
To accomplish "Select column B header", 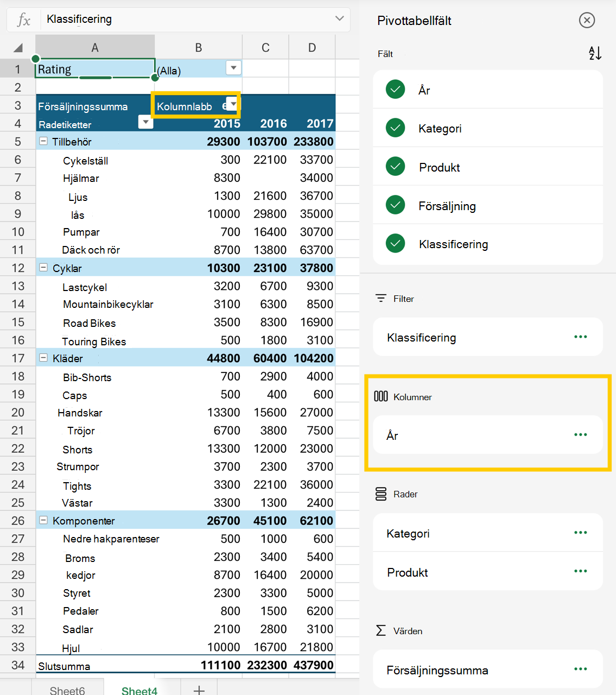I will coord(199,48).
